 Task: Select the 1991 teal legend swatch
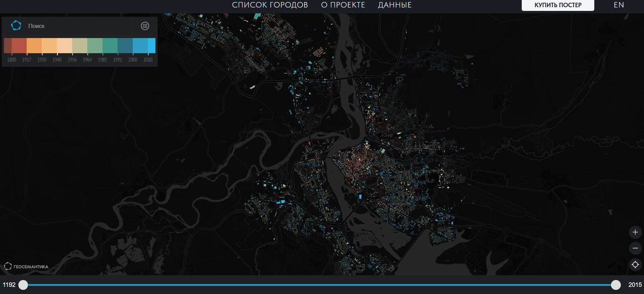click(110, 46)
